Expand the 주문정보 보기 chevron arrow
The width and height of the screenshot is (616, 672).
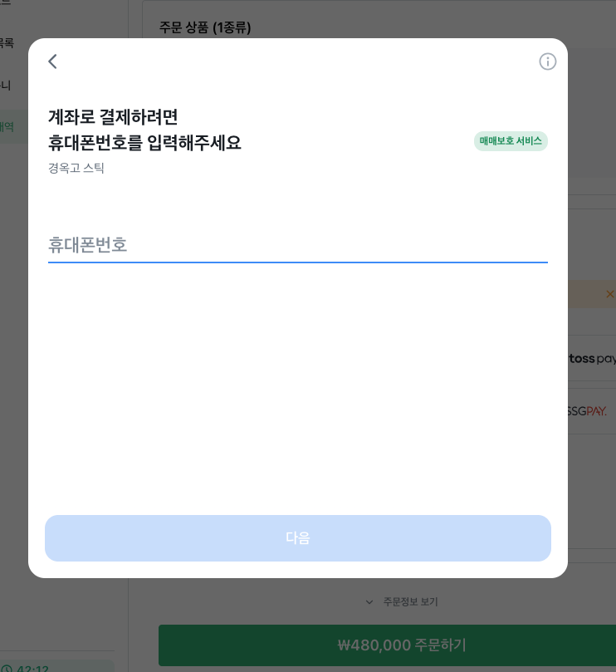369,602
